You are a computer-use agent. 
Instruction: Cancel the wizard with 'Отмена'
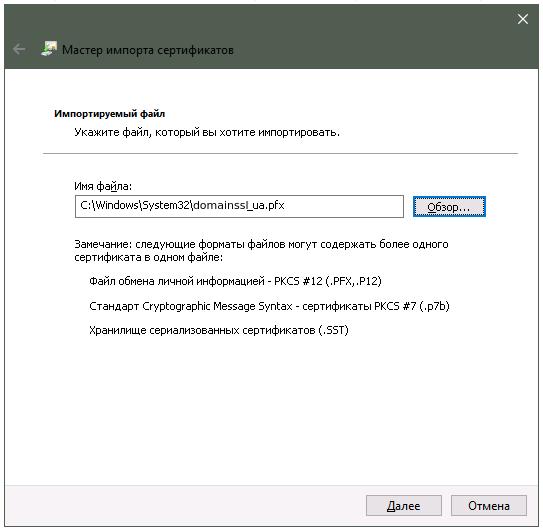[489, 506]
